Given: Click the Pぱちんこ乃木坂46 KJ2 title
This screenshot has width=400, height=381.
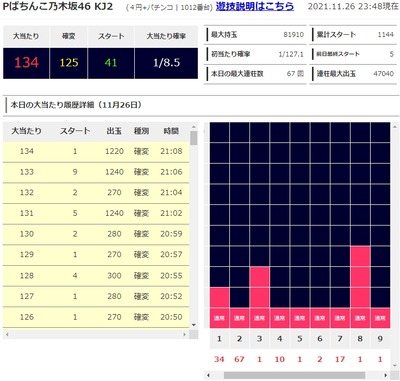Looking at the screenshot, I should pyautogui.click(x=58, y=6).
